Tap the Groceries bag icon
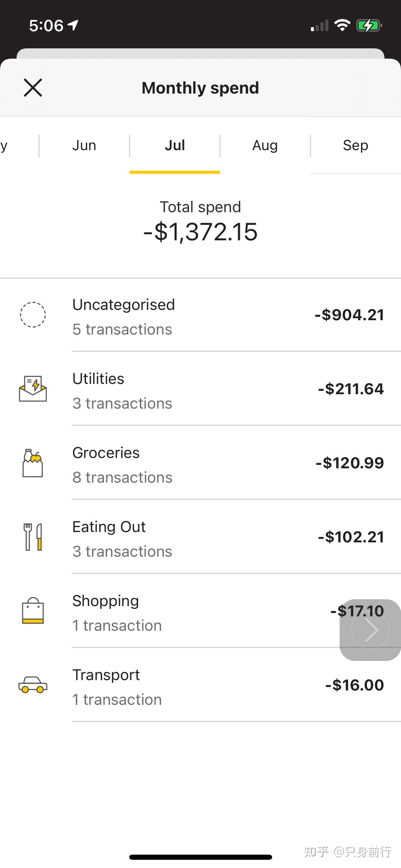The image size is (401, 868). (x=33, y=463)
